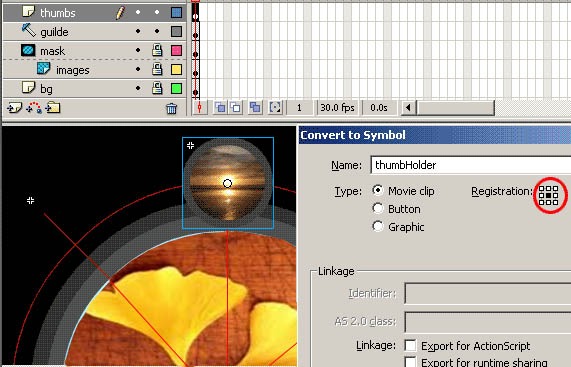
Task: Check Export for ActionScript
Action: tap(410, 346)
